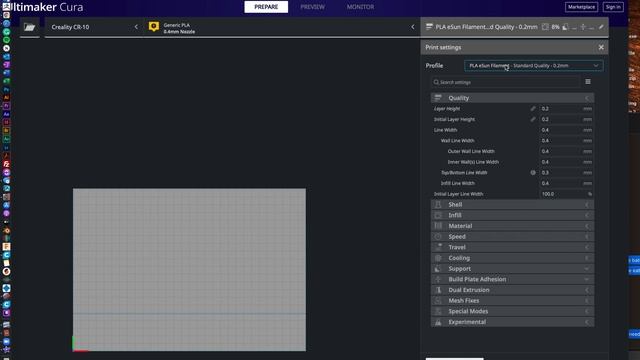This screenshot has width=640, height=360.
Task: Open file using the folder icon
Action: tap(29, 27)
